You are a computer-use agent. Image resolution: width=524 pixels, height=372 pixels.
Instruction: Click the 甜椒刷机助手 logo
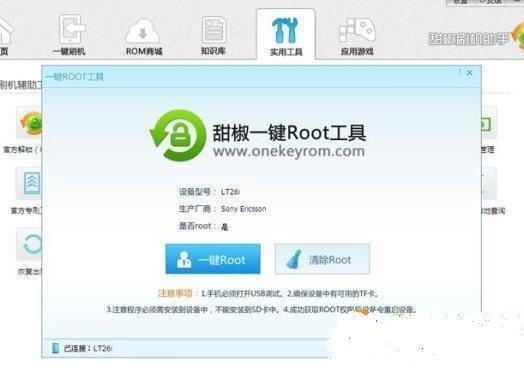[x=476, y=38]
